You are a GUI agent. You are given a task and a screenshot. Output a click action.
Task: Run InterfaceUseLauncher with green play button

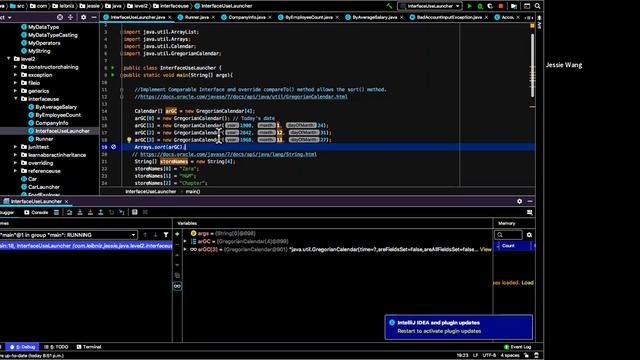point(469,6)
